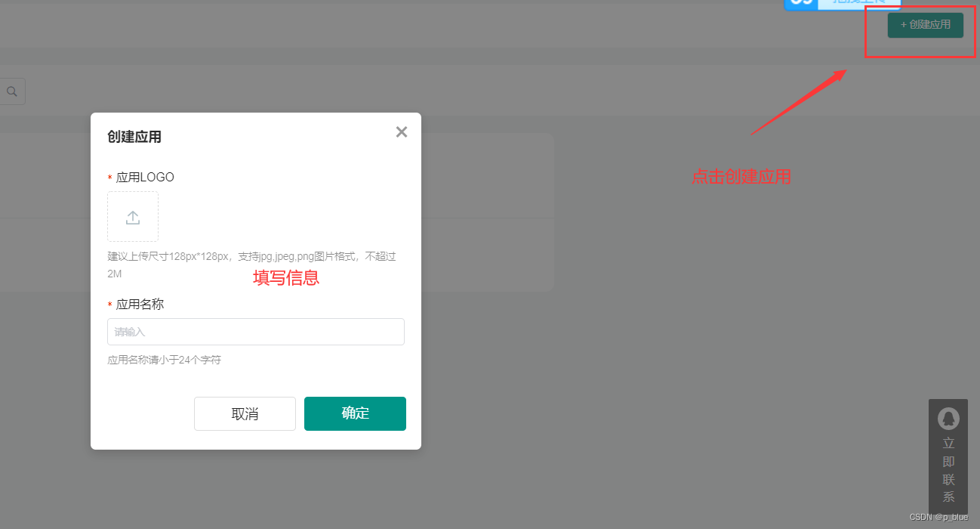Click the red 点击创建应用 annotation text
This screenshot has height=529, width=980.
click(741, 177)
